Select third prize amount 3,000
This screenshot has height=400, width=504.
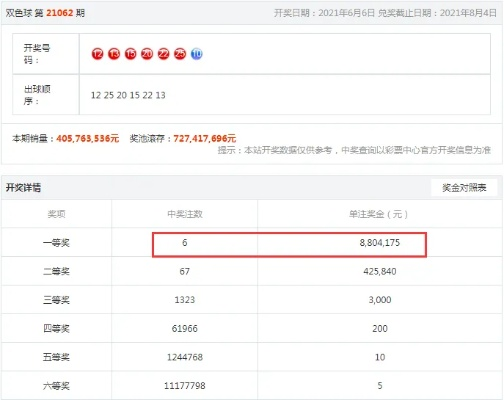pyautogui.click(x=380, y=300)
